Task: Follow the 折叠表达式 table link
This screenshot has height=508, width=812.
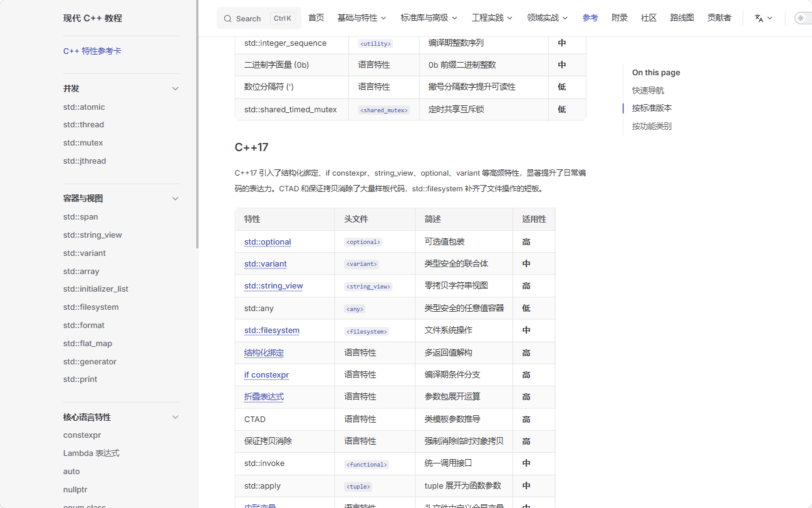Action: [x=264, y=397]
